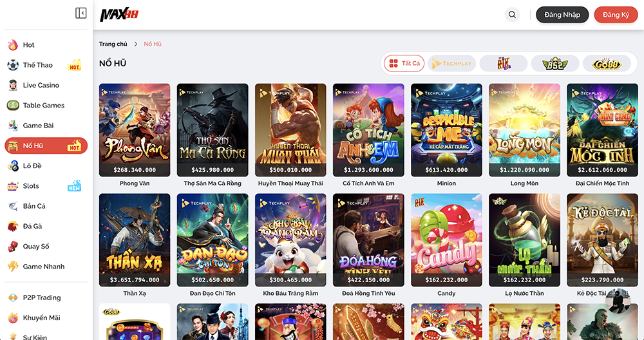Open the search magnifier icon
This screenshot has width=644, height=340.
coord(512,15)
